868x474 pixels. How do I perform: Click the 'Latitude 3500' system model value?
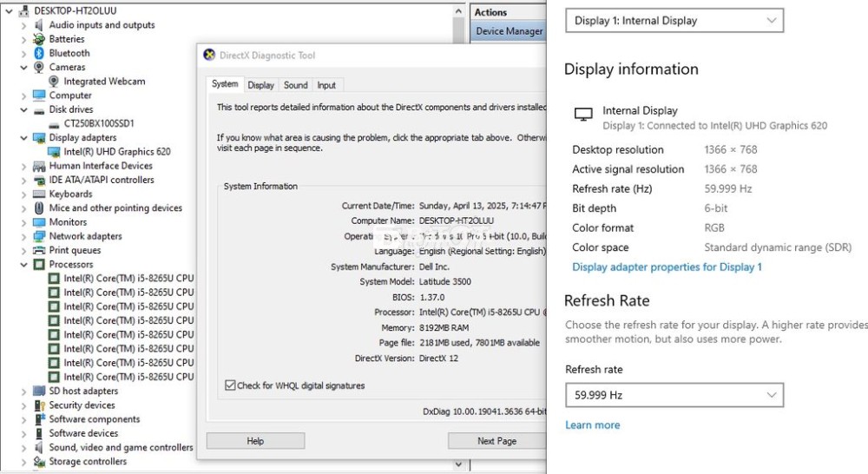point(445,282)
